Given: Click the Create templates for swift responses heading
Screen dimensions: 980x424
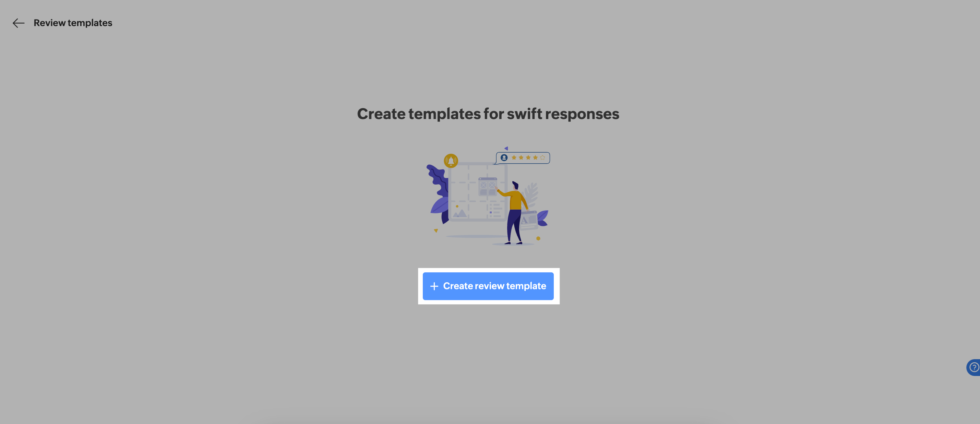Looking at the screenshot, I should click(488, 114).
